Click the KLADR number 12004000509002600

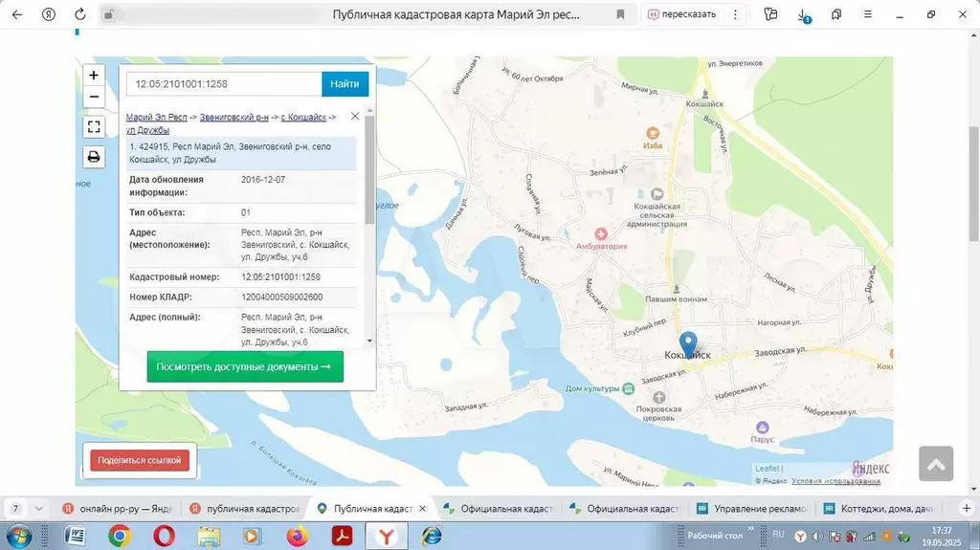(282, 297)
